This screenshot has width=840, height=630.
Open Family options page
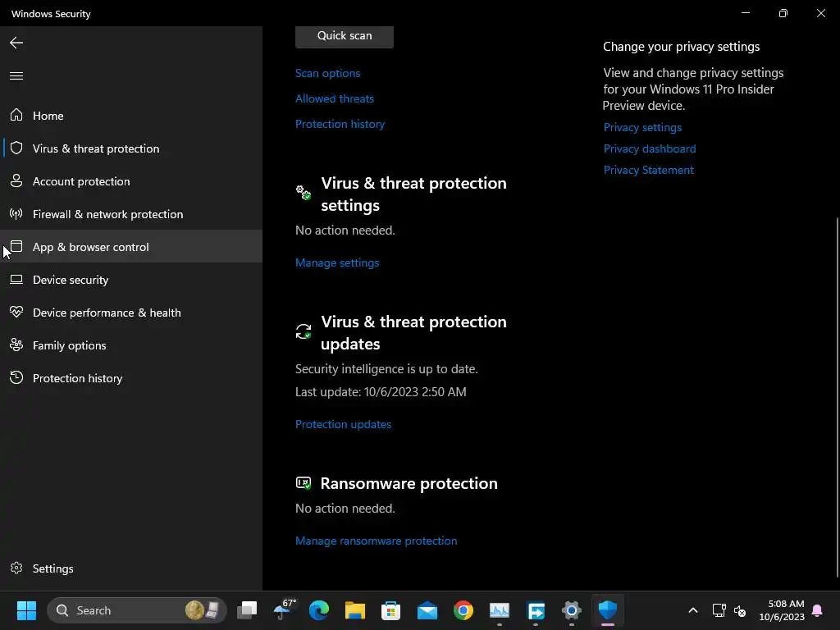[131, 345]
